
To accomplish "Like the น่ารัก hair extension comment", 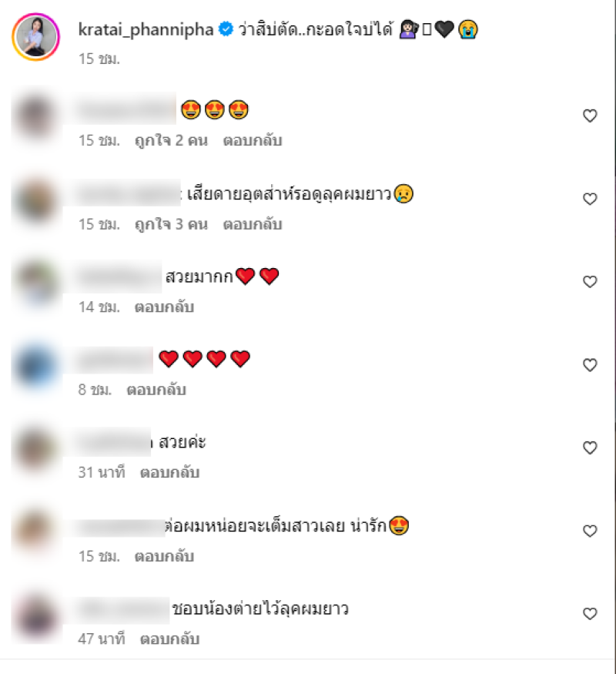I will click(x=590, y=531).
